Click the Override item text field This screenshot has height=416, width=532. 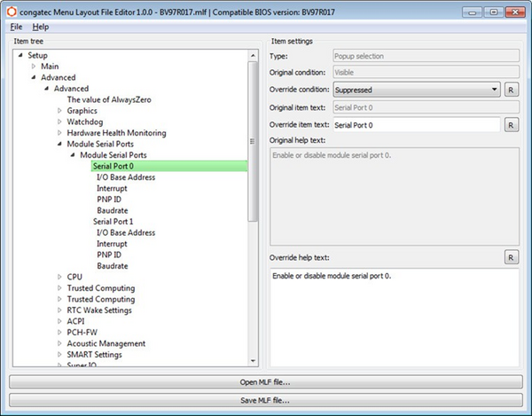417,125
